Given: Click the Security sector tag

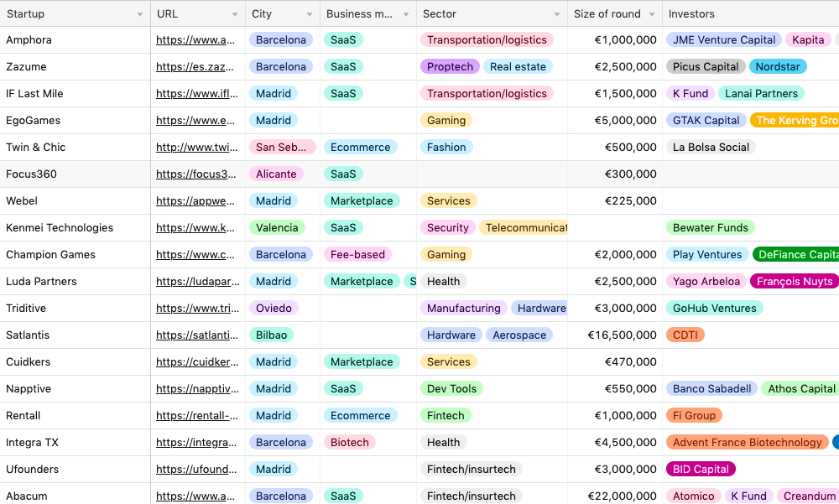Looking at the screenshot, I should [448, 227].
